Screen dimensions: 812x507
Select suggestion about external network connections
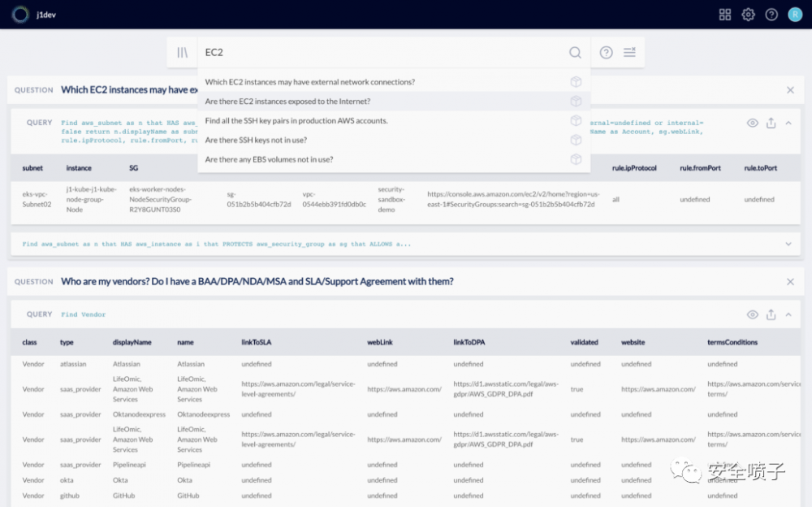pyautogui.click(x=394, y=82)
